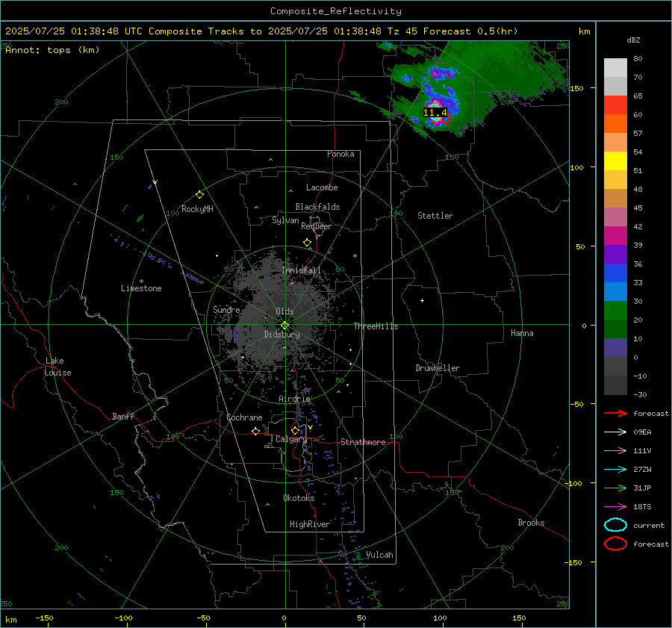672x628 pixels.
Task: Click the red forecast arrow in legend
Action: coord(615,413)
